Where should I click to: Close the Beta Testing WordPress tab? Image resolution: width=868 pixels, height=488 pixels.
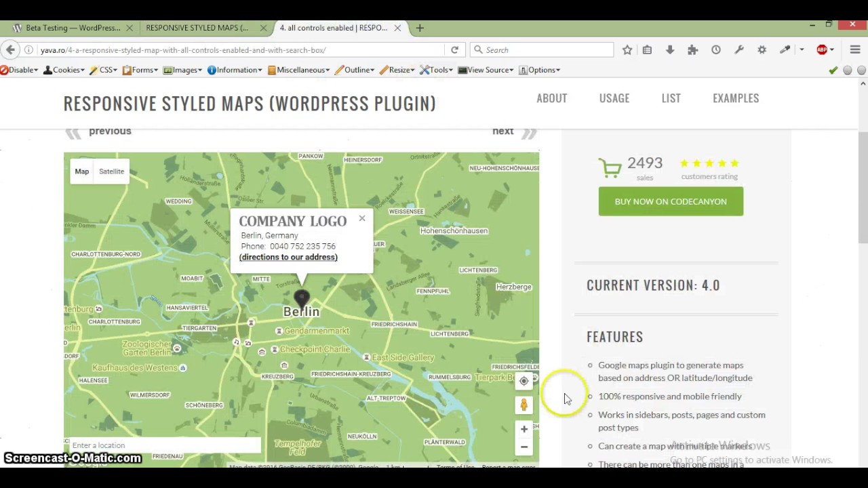(x=129, y=28)
